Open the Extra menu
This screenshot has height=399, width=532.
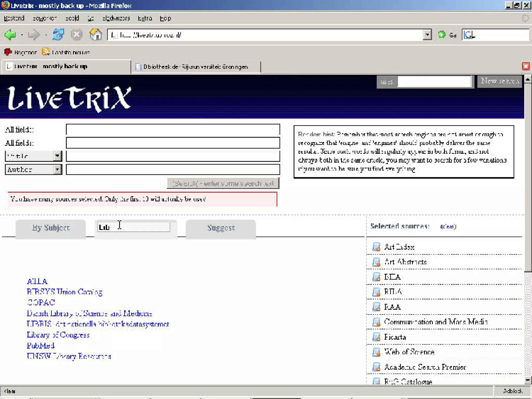pos(145,18)
